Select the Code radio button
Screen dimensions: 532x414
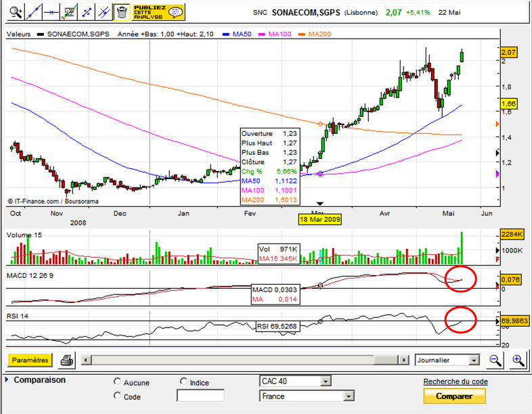click(117, 395)
